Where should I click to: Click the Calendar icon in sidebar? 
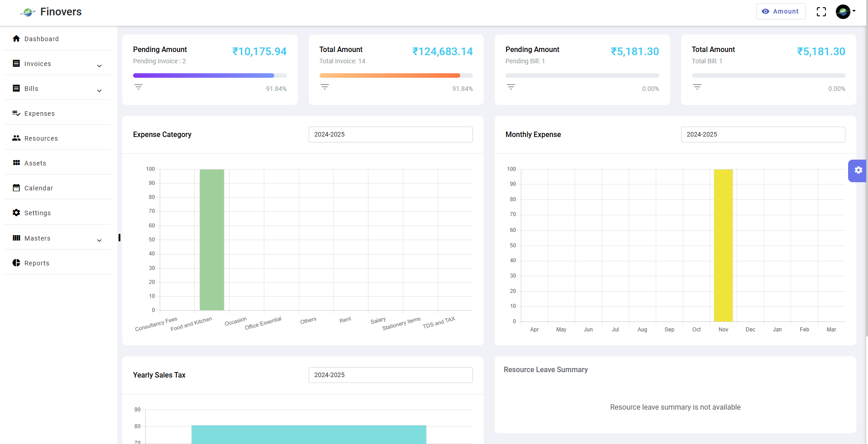click(x=16, y=188)
